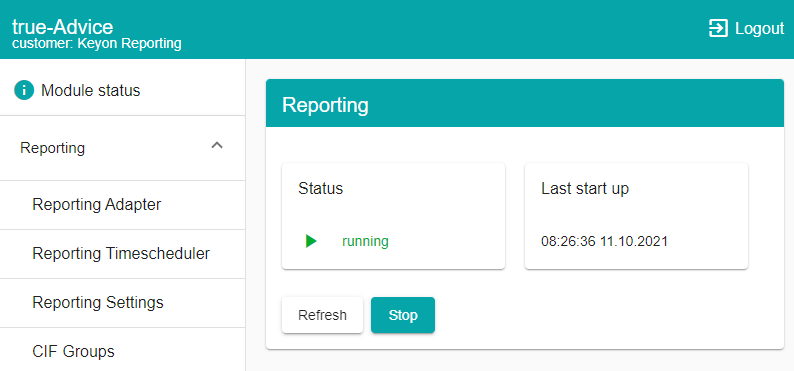Click the Logout arrow icon
This screenshot has width=794, height=371.
[718, 28]
